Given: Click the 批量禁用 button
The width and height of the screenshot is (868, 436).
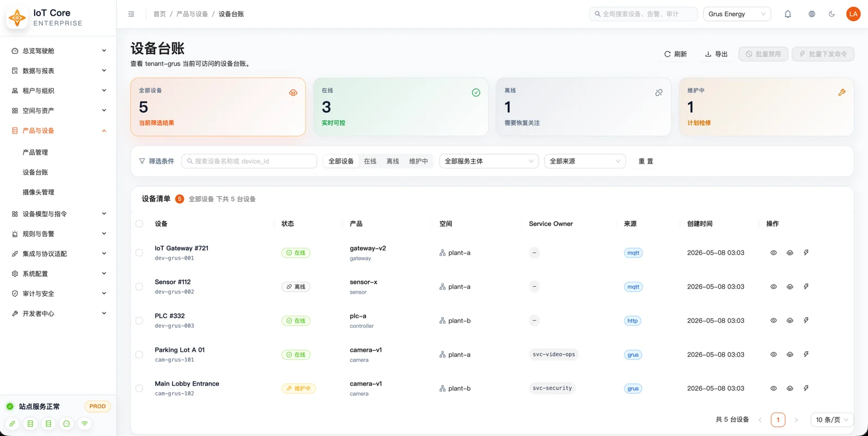Looking at the screenshot, I should click(763, 54).
